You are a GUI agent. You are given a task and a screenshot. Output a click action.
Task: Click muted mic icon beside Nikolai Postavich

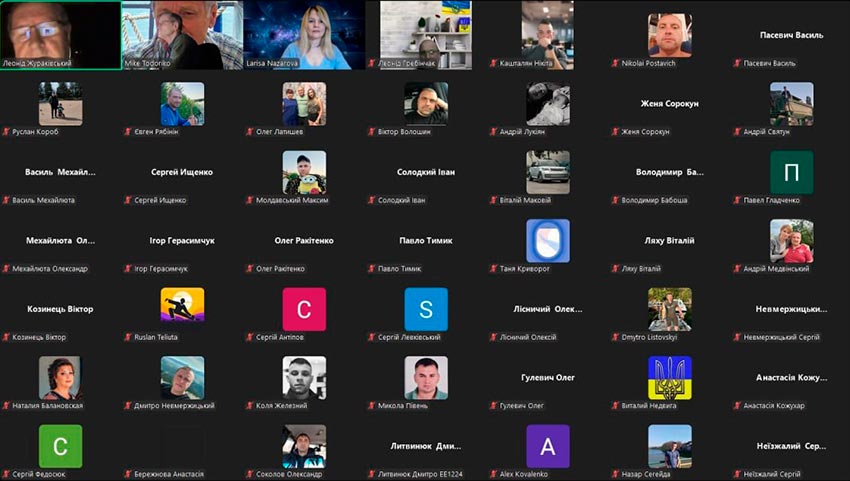tap(615, 63)
